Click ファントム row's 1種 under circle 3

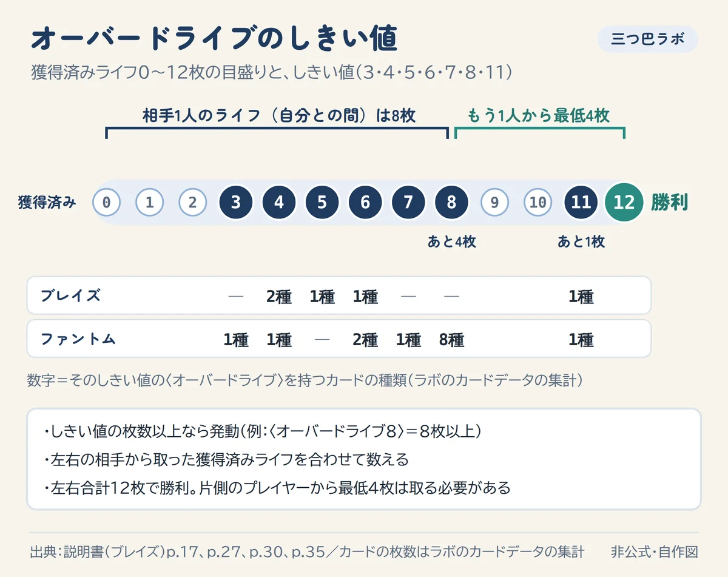236,340
